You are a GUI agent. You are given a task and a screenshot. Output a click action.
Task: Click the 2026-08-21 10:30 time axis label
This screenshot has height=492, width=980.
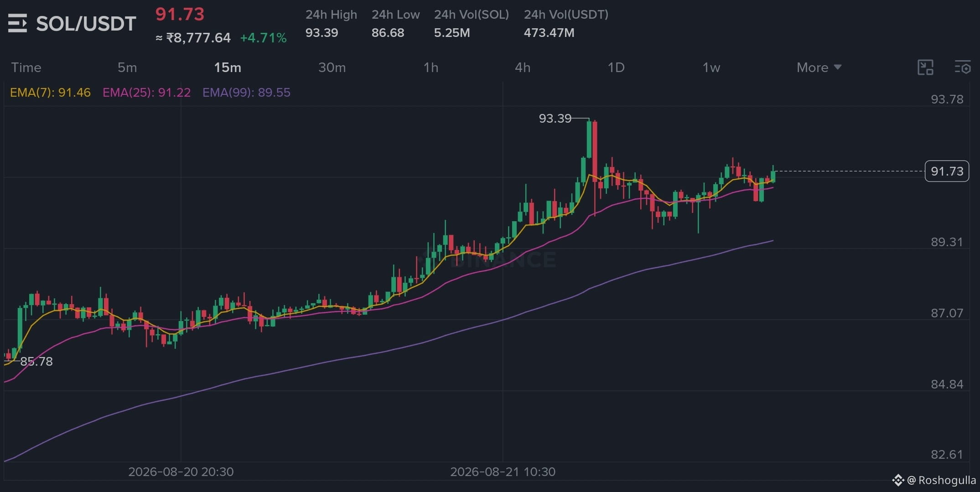point(503,471)
